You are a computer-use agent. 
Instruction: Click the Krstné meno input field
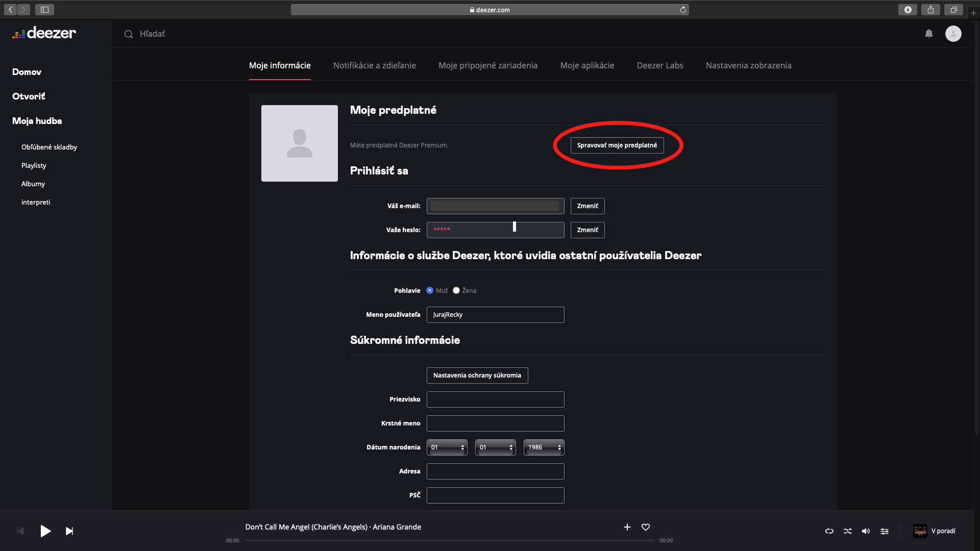(x=496, y=423)
